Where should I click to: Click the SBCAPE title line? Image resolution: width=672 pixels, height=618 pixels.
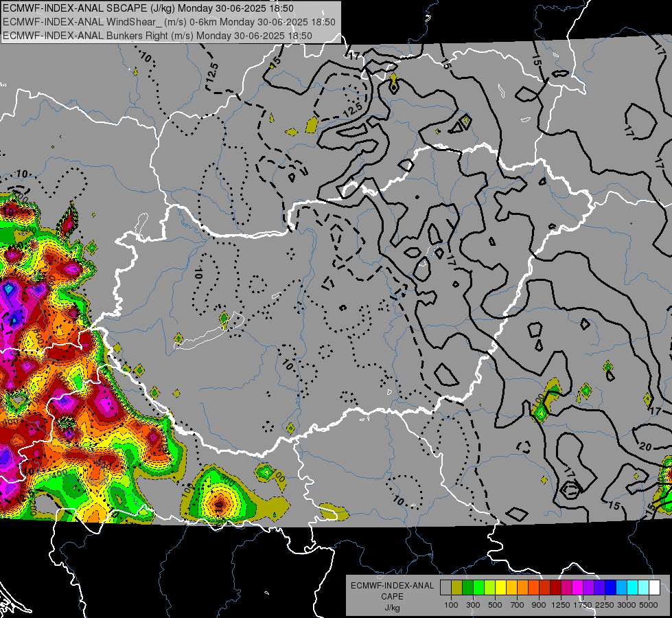point(148,8)
